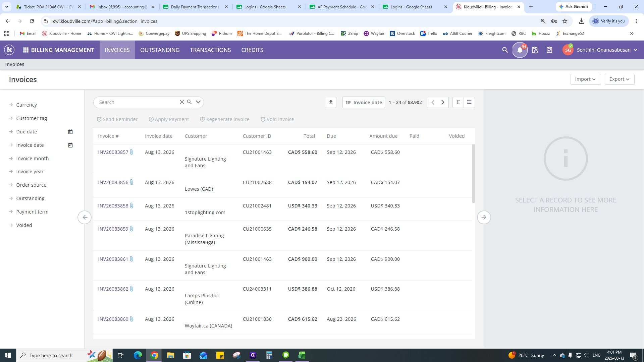Open Chrome downloads icon
Screen dimensions: 644x362
pos(582,21)
